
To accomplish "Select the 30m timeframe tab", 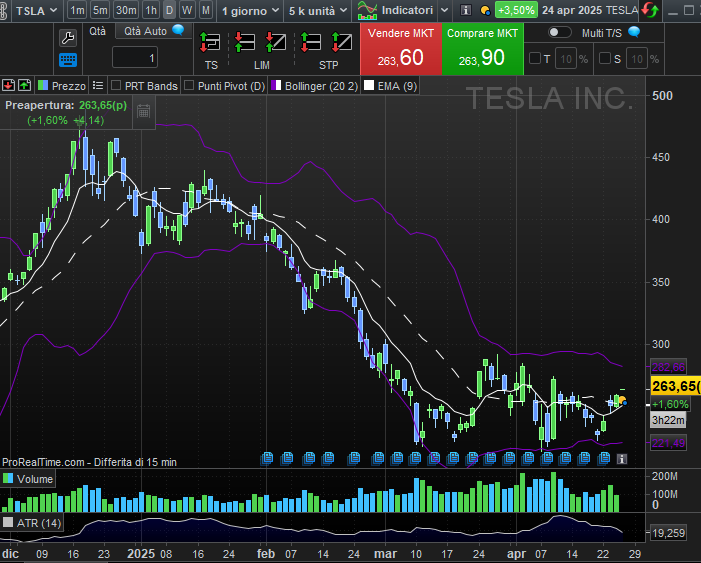I will tap(125, 10).
